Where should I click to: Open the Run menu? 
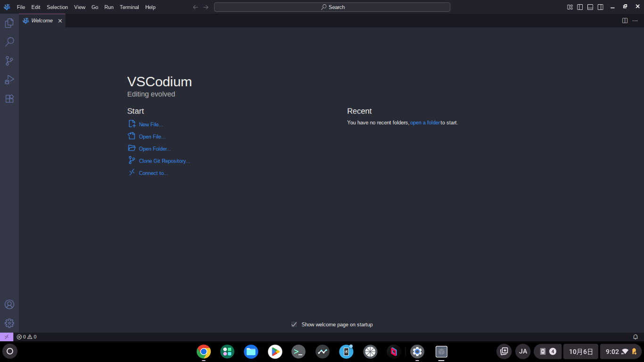(109, 7)
